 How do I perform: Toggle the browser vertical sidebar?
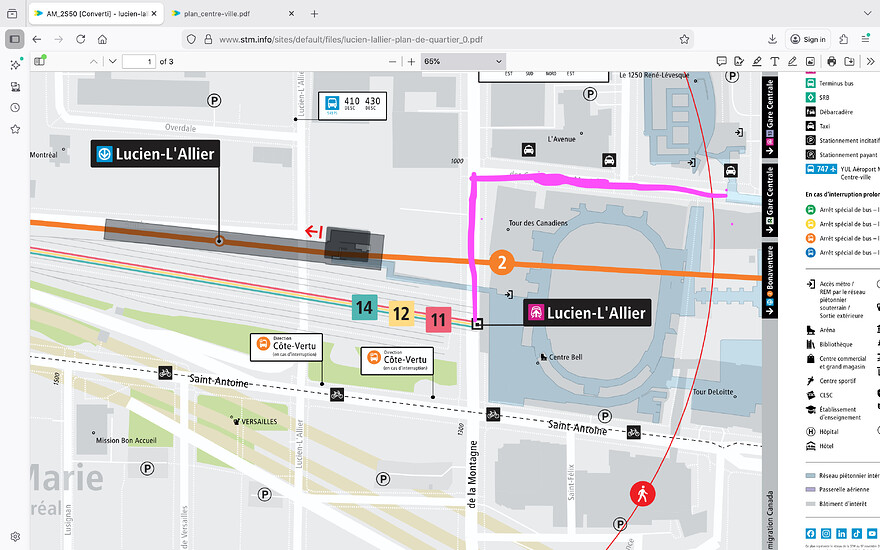[15, 39]
